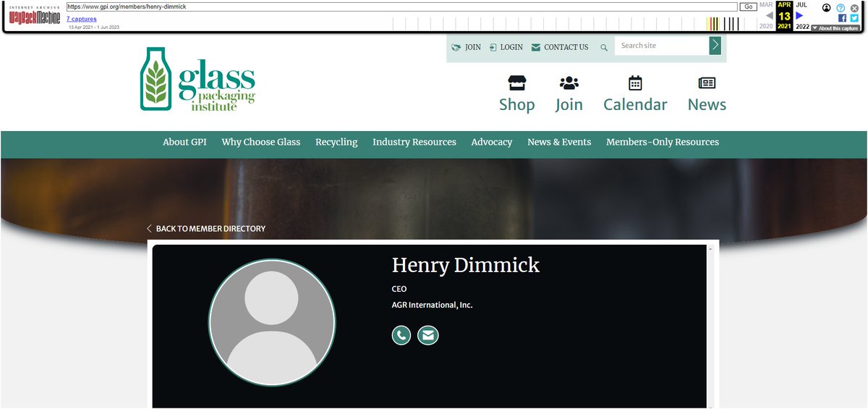
Task: Click the profile avatar placeholder
Action: [x=272, y=322]
